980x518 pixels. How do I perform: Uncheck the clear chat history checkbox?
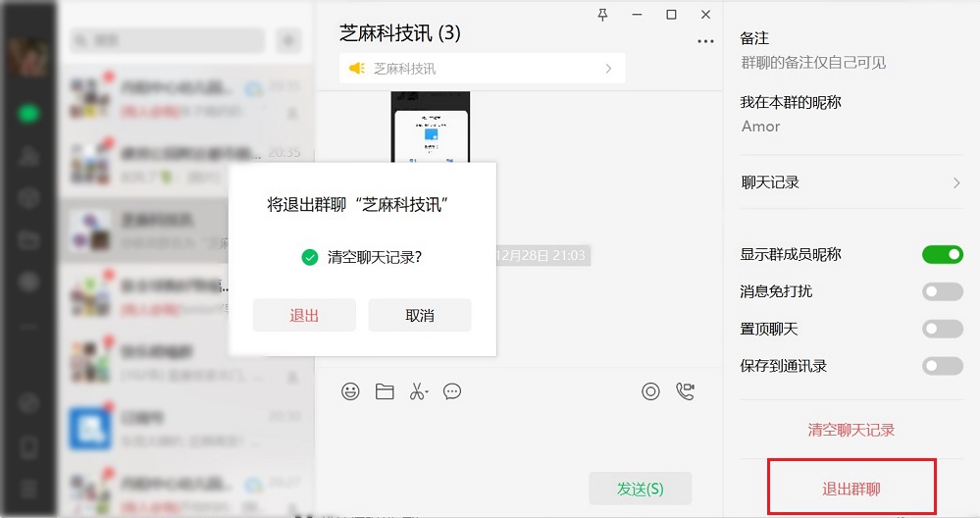(309, 257)
